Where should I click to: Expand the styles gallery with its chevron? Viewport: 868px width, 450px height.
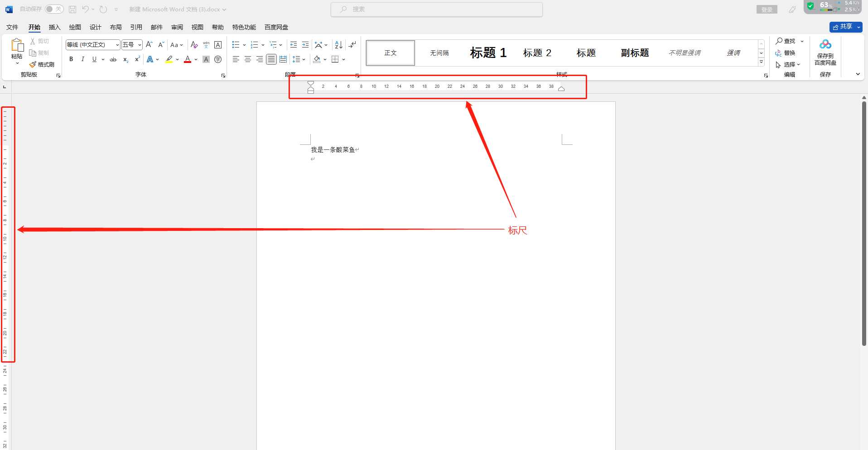coord(761,62)
